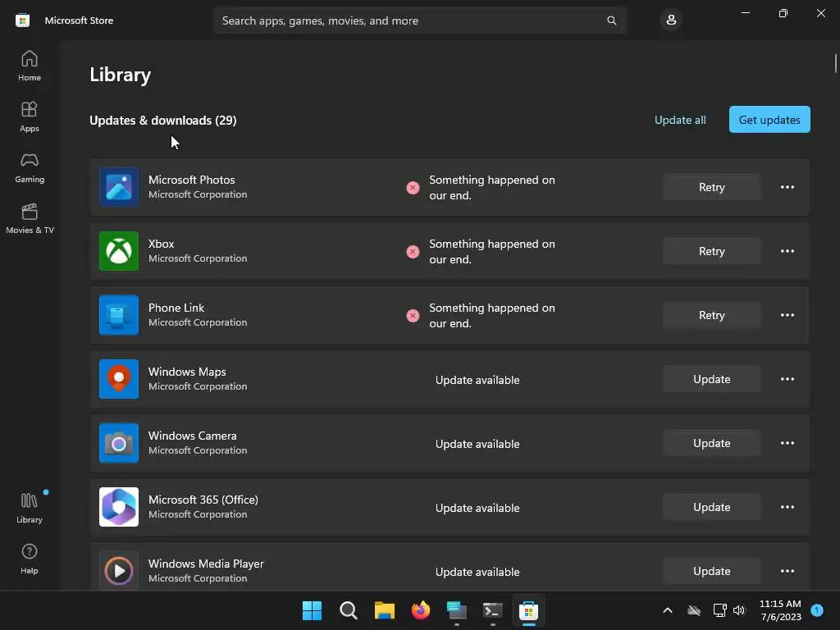Select the Windows Camera app name
This screenshot has width=840, height=630.
pos(192,436)
